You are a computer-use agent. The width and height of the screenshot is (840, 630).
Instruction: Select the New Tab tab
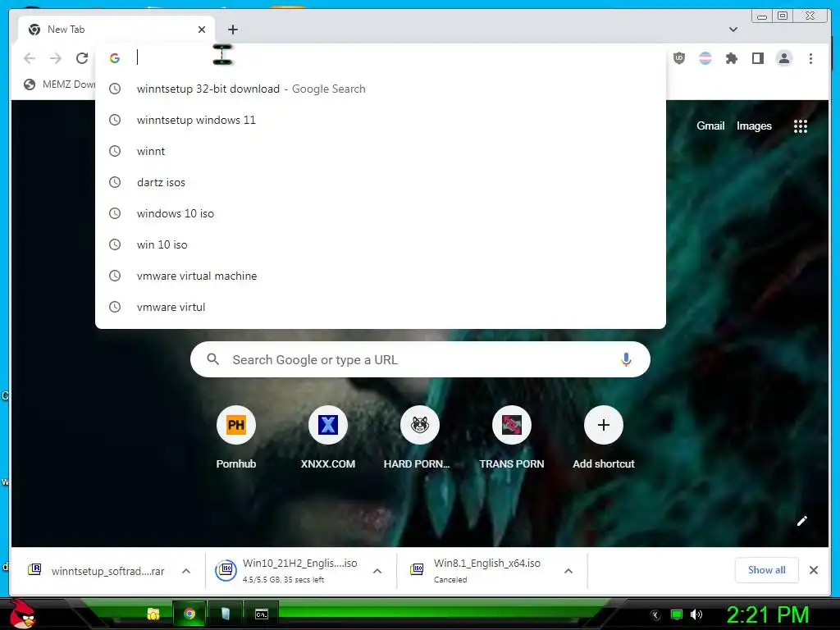(x=116, y=30)
